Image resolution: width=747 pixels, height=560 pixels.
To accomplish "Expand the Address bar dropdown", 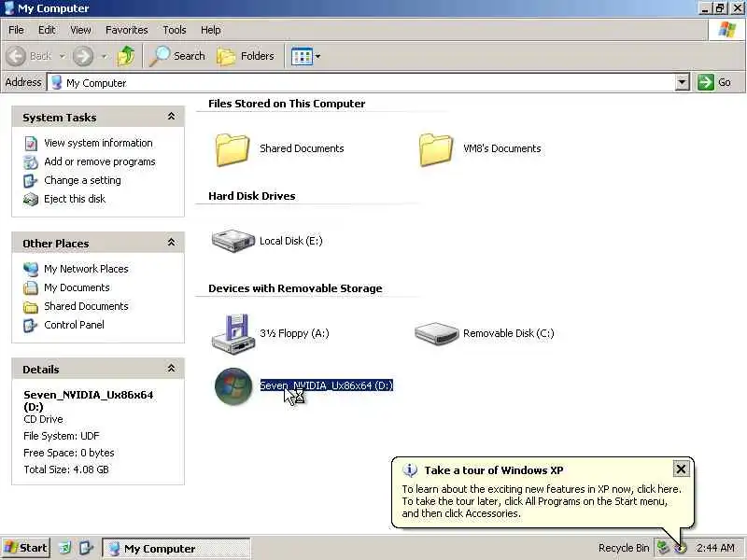I will coord(683,82).
